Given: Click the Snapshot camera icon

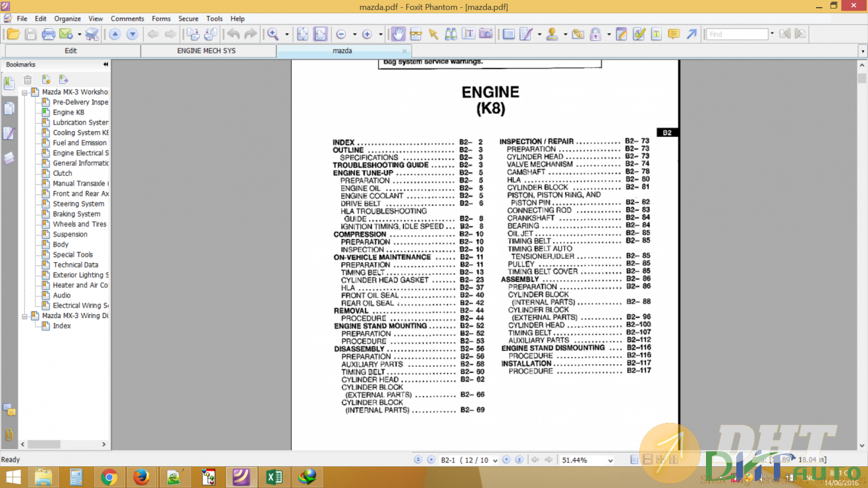Looking at the screenshot, I should pos(486,34).
